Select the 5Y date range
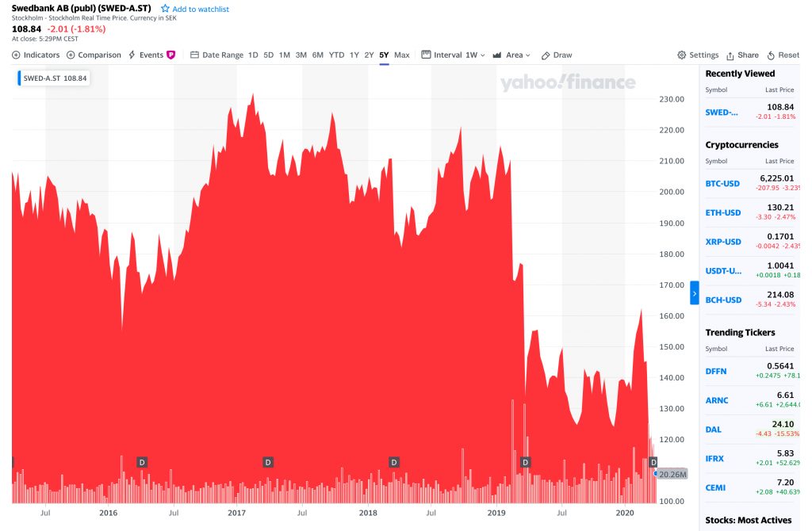The image size is (812, 531). click(x=384, y=55)
